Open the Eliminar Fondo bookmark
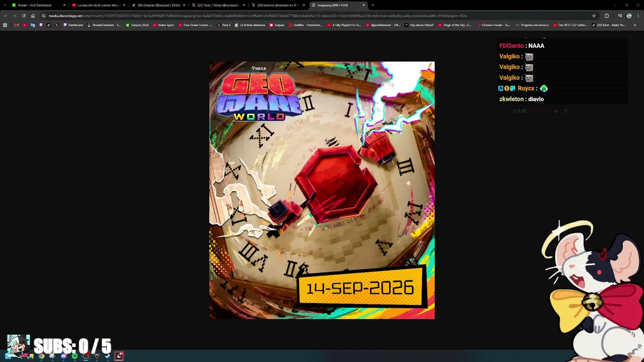 click(x=493, y=25)
